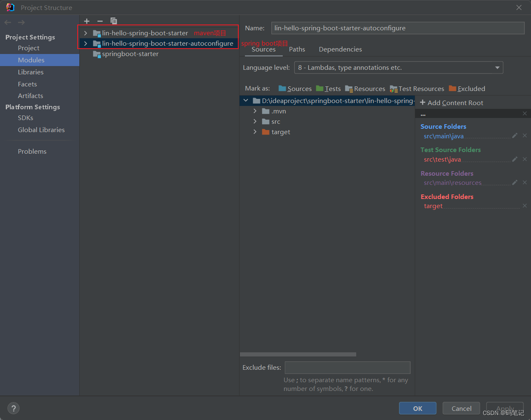531x420 pixels.
Task: Go back with the left arrow
Action: pos(8,22)
